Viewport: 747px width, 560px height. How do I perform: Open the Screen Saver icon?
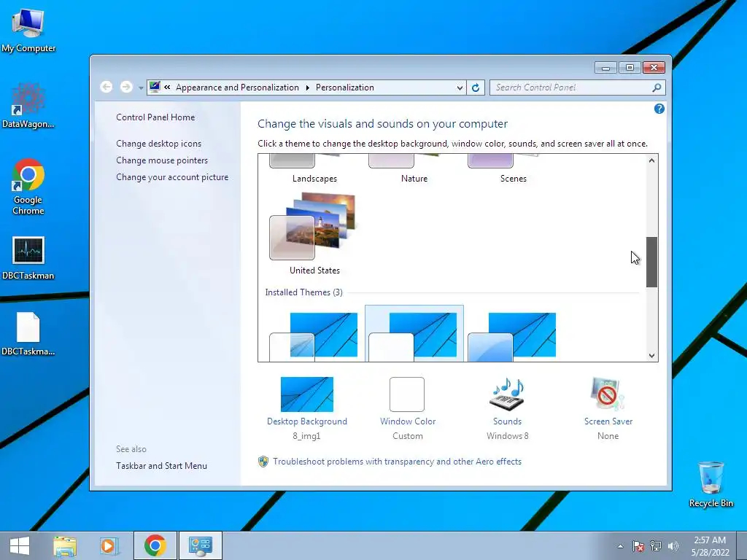click(x=608, y=394)
